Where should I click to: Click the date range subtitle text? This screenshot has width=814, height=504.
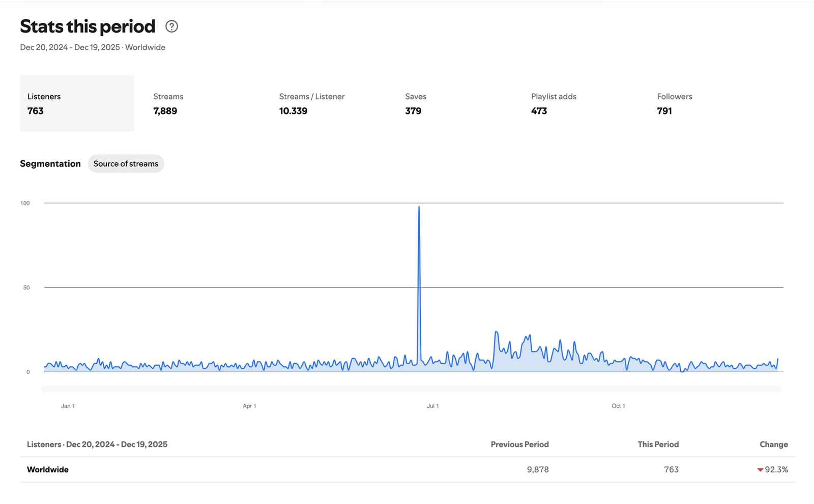92,47
